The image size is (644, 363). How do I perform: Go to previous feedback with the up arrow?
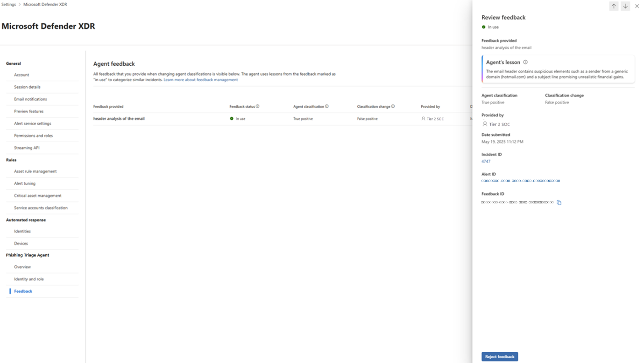614,6
